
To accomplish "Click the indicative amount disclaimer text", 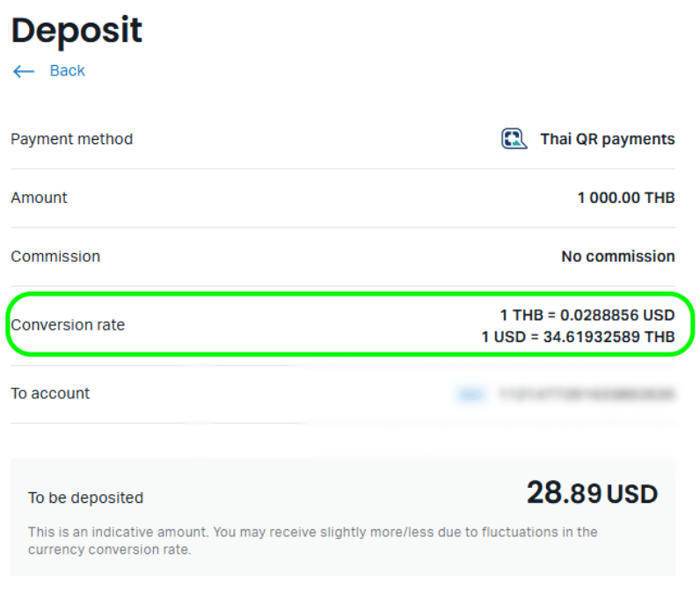I will coord(312,541).
